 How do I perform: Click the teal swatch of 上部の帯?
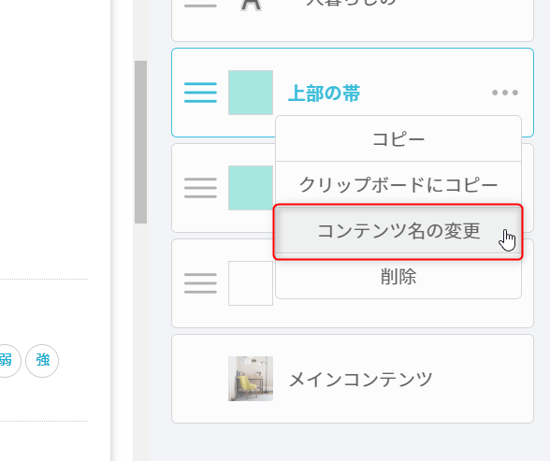point(250,93)
